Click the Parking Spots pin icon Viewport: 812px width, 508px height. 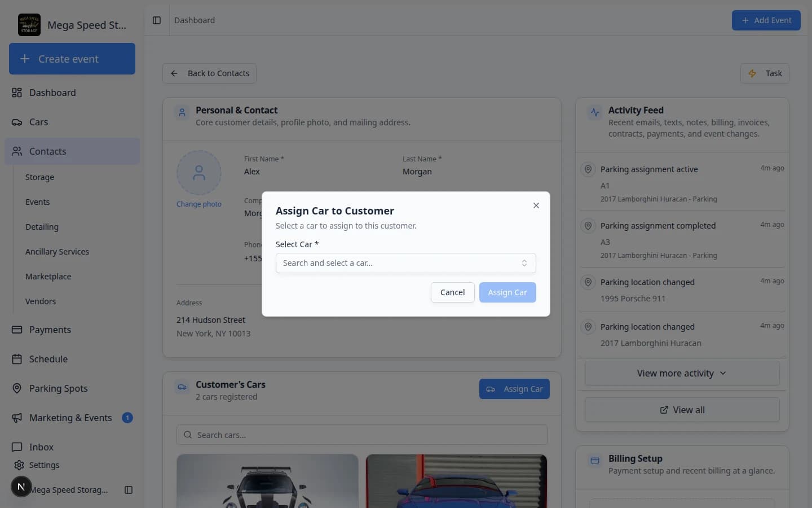click(17, 388)
